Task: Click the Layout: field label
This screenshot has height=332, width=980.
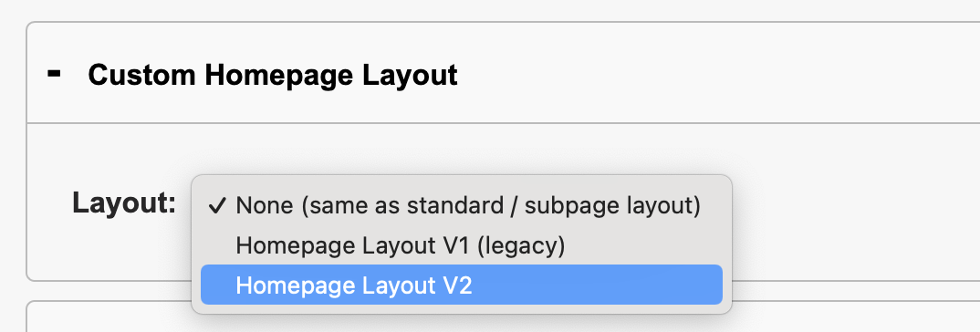Action: [x=124, y=203]
